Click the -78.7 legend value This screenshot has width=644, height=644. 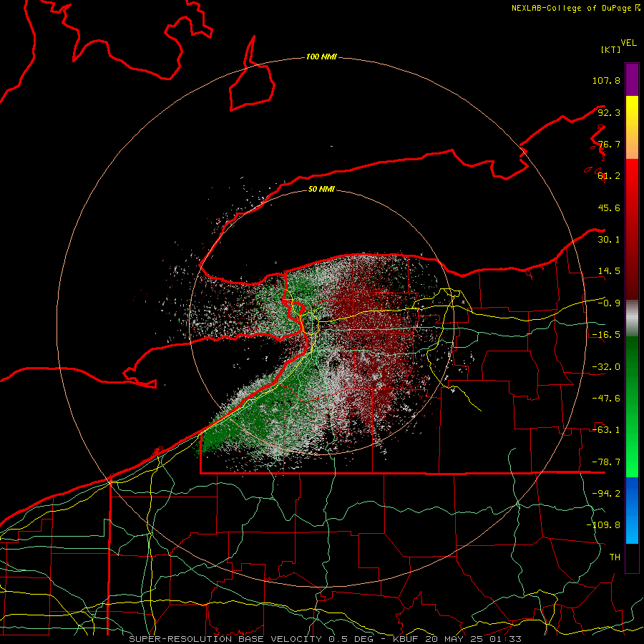coord(606,462)
